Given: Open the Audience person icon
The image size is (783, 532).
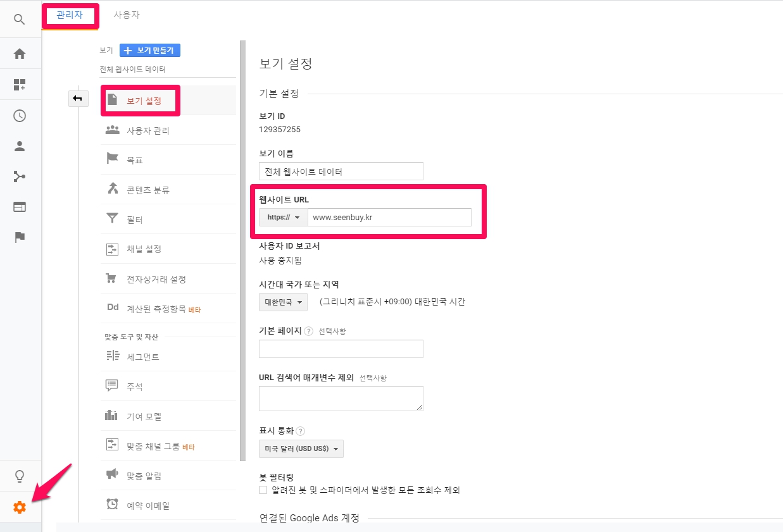Looking at the screenshot, I should (20, 146).
